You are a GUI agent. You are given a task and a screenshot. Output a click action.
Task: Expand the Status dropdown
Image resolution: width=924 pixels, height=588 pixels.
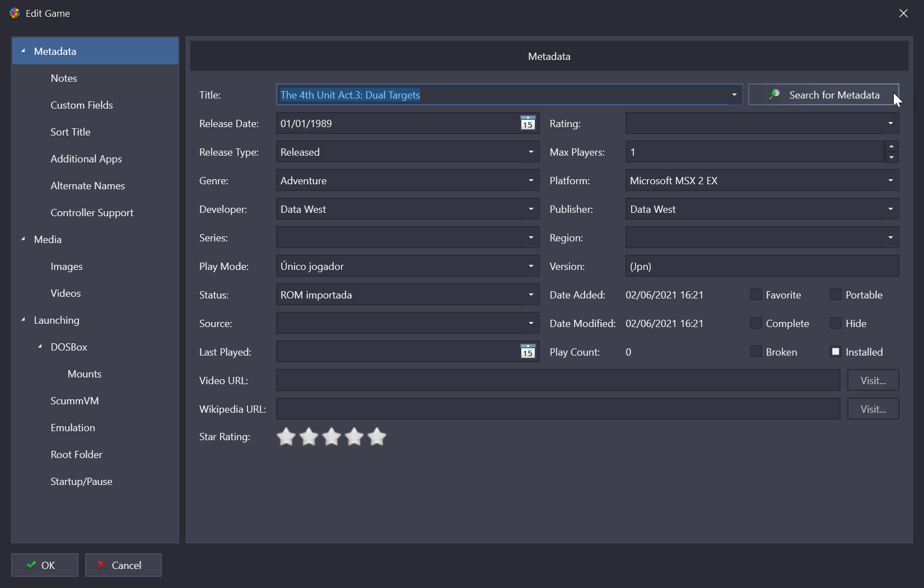pos(531,295)
